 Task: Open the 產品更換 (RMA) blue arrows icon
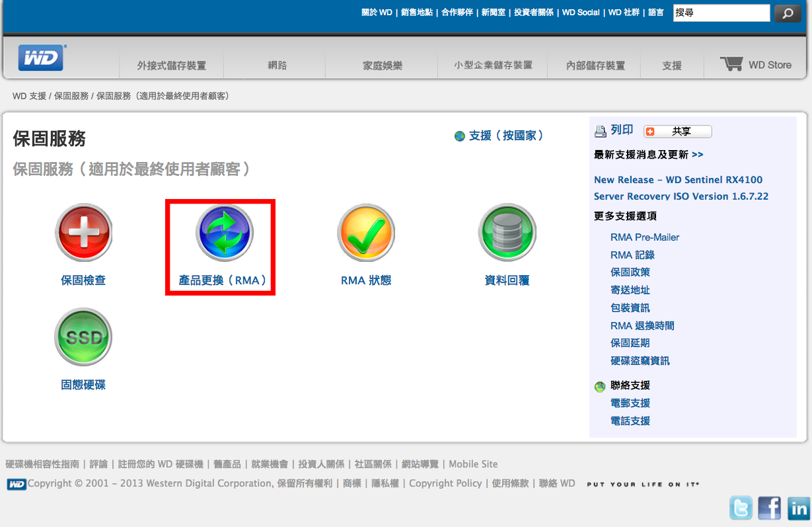click(225, 233)
